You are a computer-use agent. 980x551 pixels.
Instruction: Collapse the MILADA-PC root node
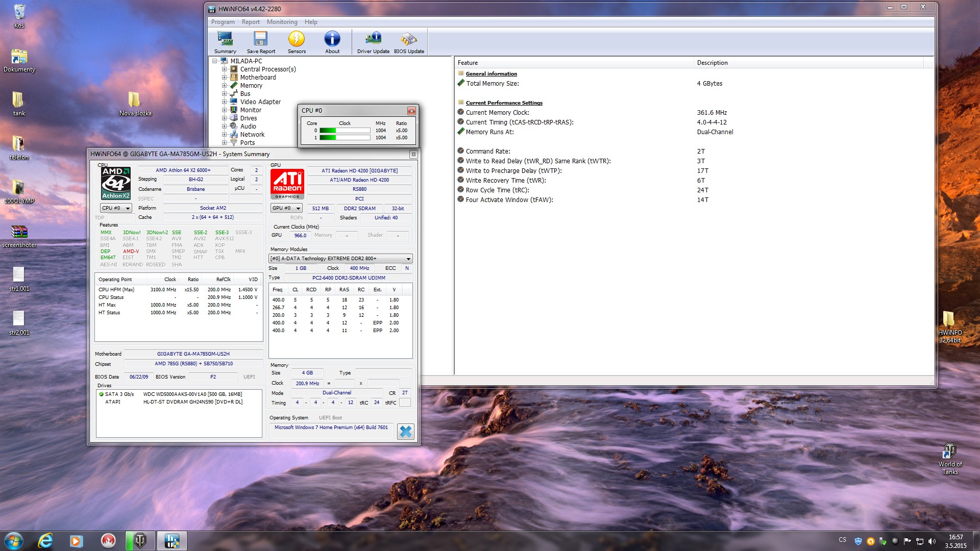(x=215, y=61)
